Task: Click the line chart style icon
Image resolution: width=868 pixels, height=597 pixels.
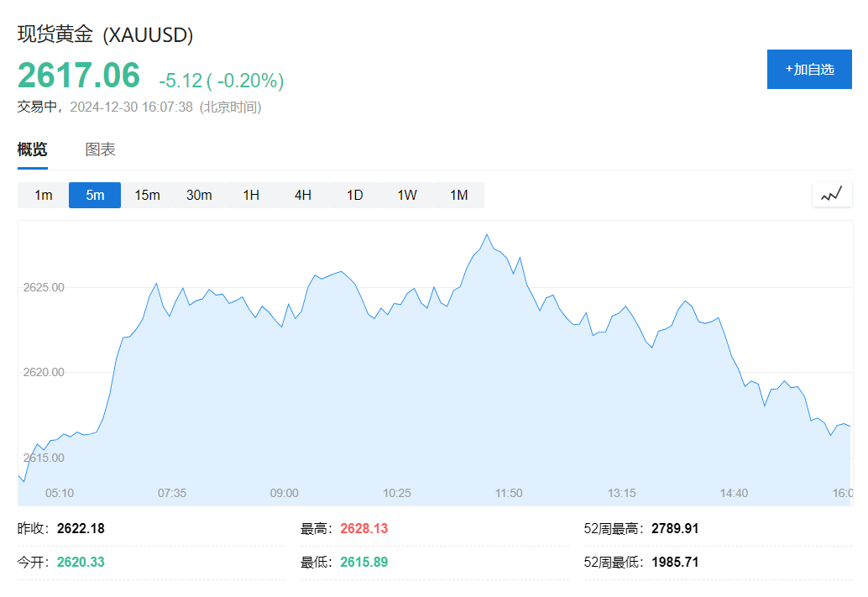Action: [x=831, y=195]
